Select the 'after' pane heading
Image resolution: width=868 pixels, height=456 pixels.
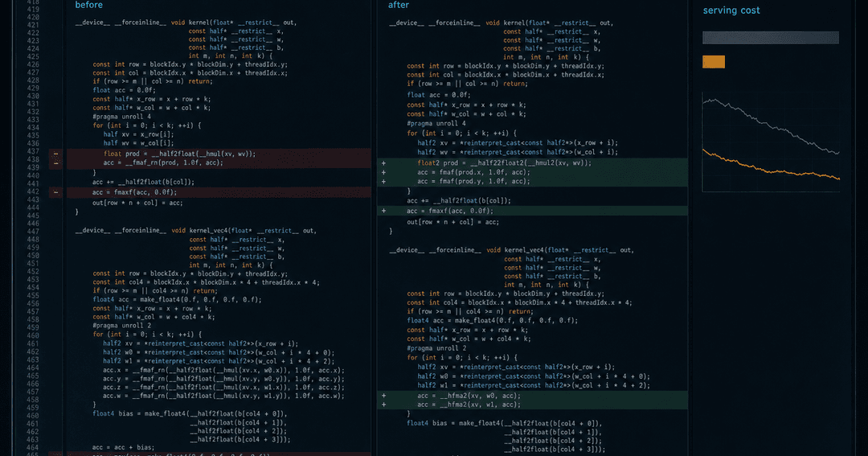tap(399, 5)
